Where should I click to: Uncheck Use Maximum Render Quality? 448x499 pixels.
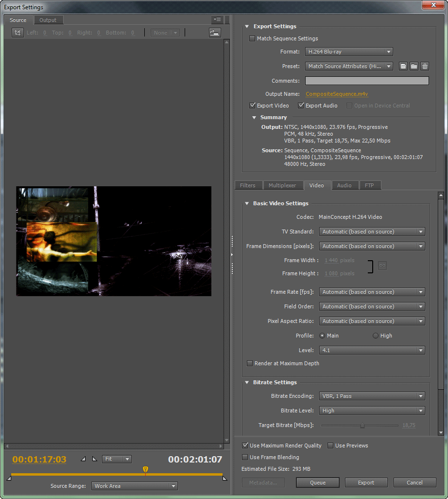(x=245, y=446)
